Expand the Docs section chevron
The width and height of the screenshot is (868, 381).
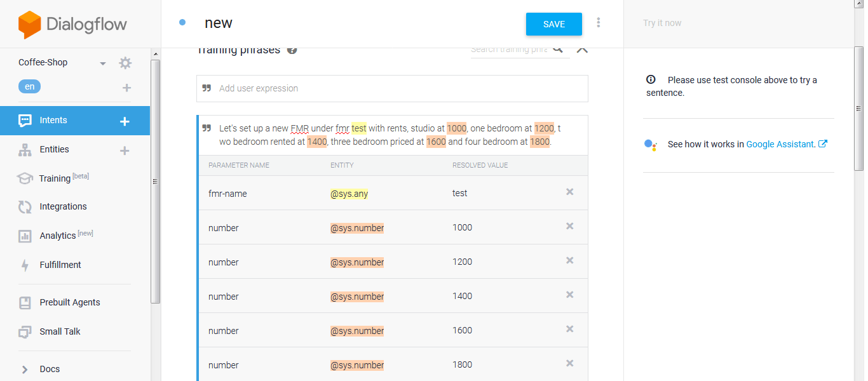(25, 369)
